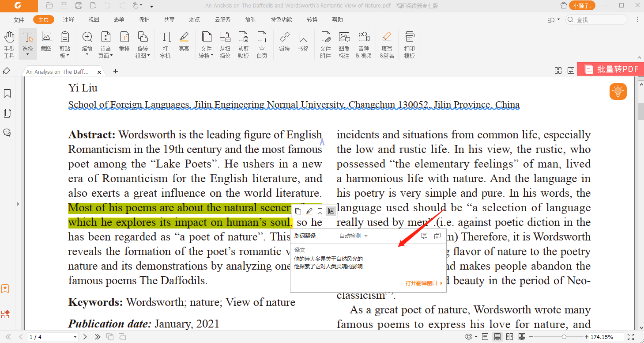Click the Zoom (缩放) magnifier icon
Viewport: 644px width, 343px height.
[x=87, y=37]
